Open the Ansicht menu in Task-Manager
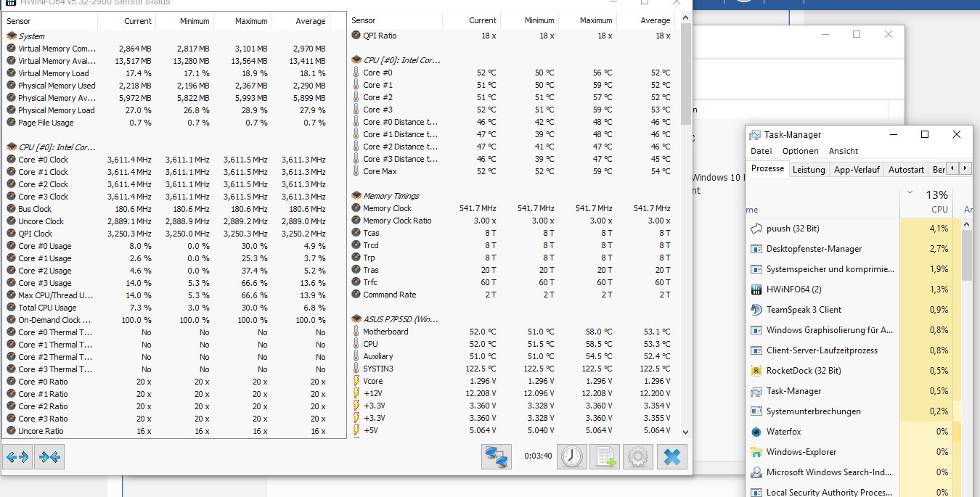This screenshot has height=497, width=980. 844,151
